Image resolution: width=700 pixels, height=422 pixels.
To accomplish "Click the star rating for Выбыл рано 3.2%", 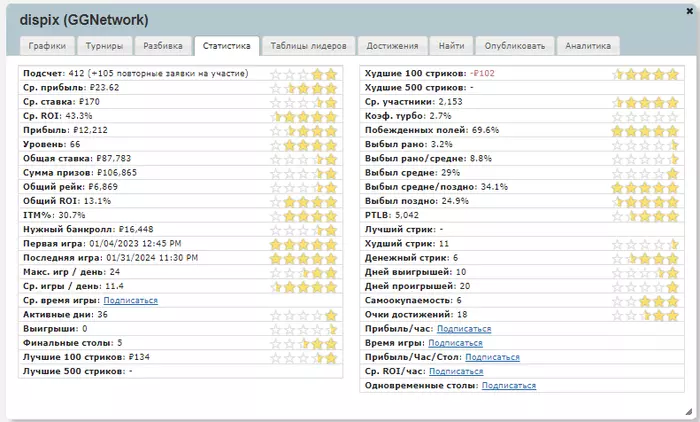I will (645, 145).
